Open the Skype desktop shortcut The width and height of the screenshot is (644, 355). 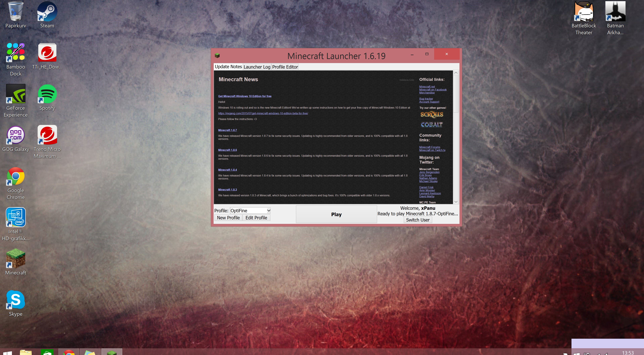tap(16, 303)
